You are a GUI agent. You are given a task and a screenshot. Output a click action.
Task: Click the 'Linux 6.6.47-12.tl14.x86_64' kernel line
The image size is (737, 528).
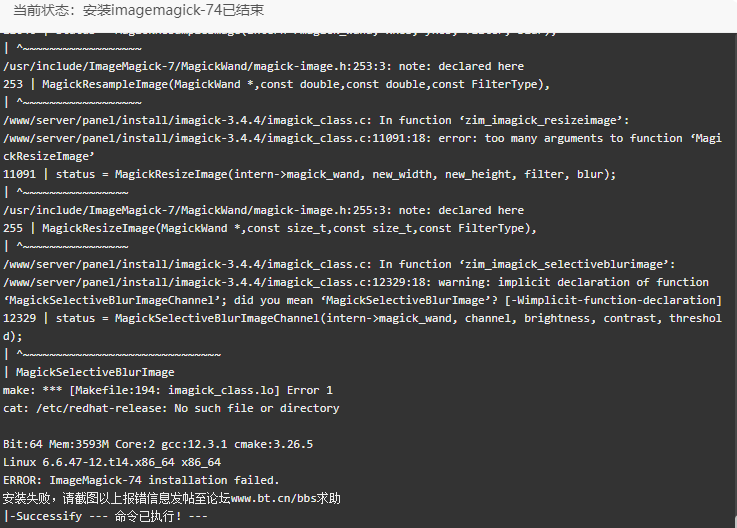[x=112, y=462]
